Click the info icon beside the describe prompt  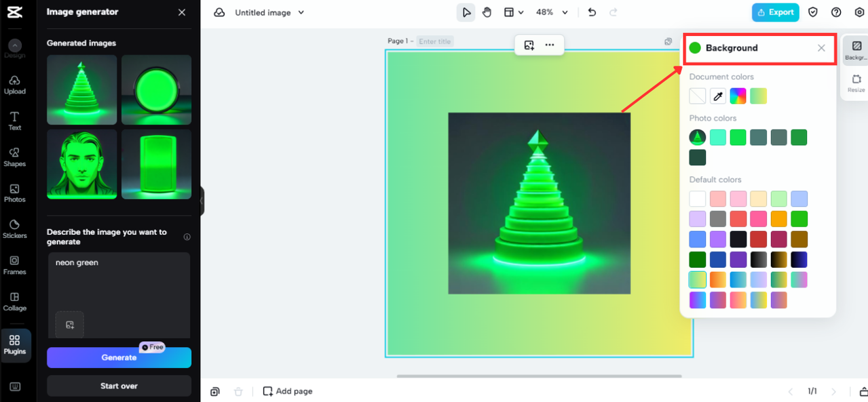[187, 237]
